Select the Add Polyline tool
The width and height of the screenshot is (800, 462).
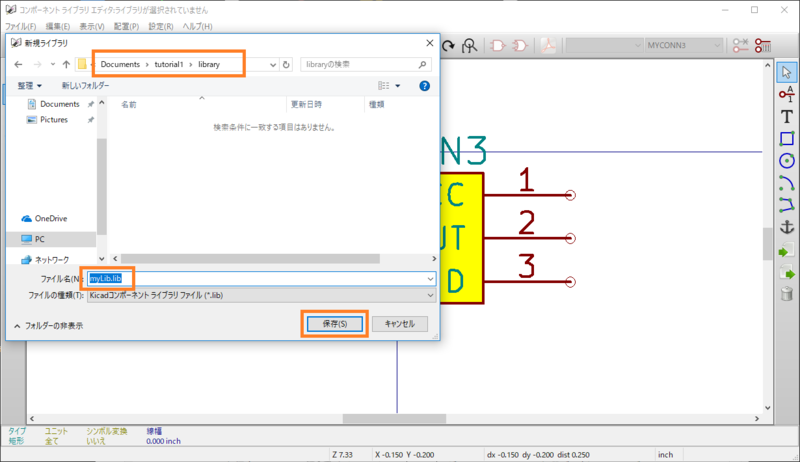pos(786,204)
